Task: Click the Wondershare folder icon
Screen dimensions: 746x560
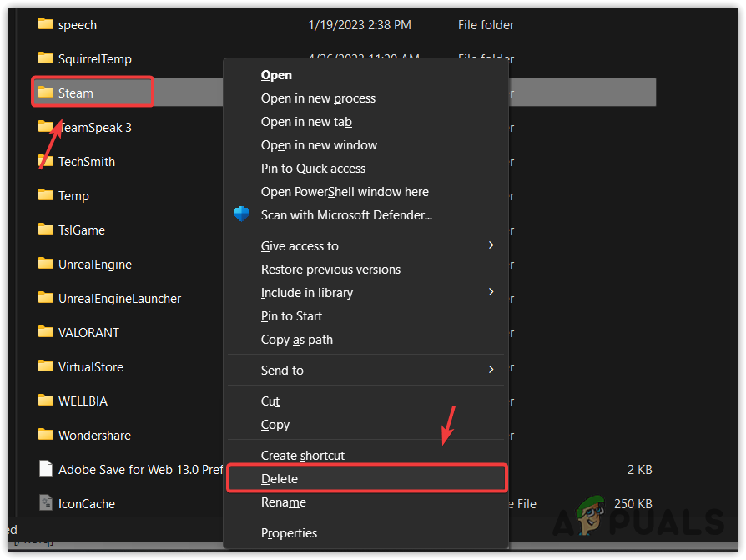Action: click(46, 435)
